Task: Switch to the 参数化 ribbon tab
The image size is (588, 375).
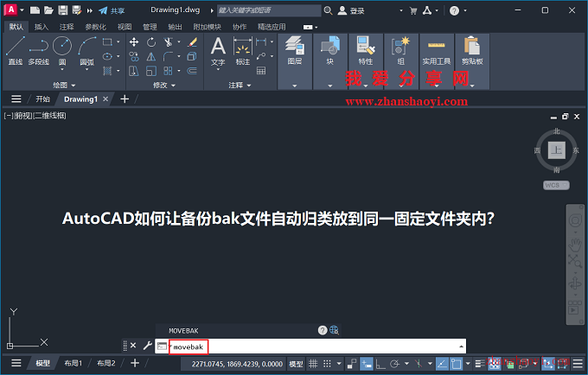Action: (x=95, y=27)
